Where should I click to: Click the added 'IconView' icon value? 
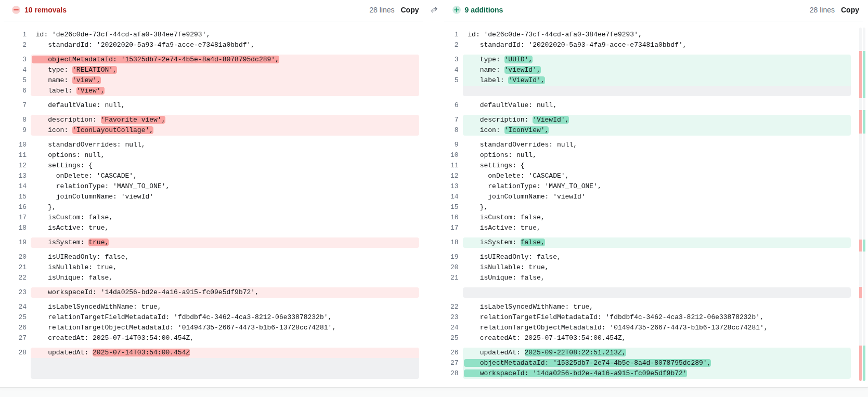(x=526, y=130)
